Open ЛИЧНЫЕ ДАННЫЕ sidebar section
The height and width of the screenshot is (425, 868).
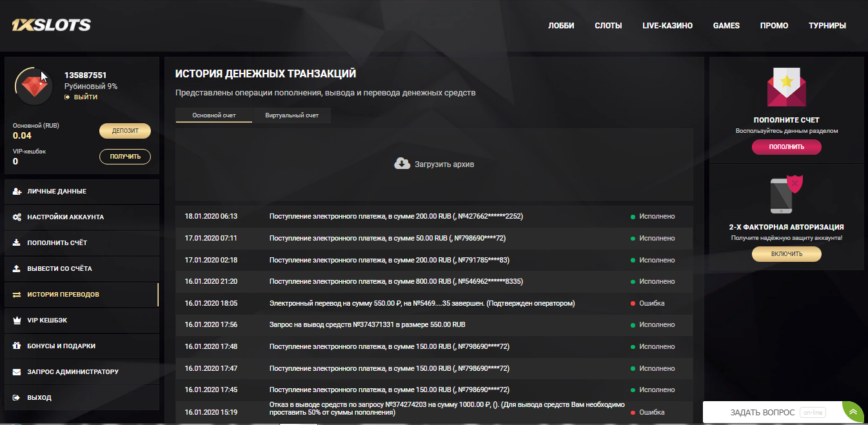click(81, 192)
